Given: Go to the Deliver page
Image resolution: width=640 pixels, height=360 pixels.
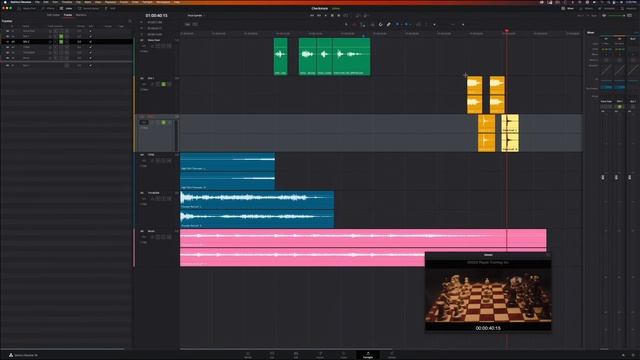Looking at the screenshot, I should pyautogui.click(x=392, y=355).
